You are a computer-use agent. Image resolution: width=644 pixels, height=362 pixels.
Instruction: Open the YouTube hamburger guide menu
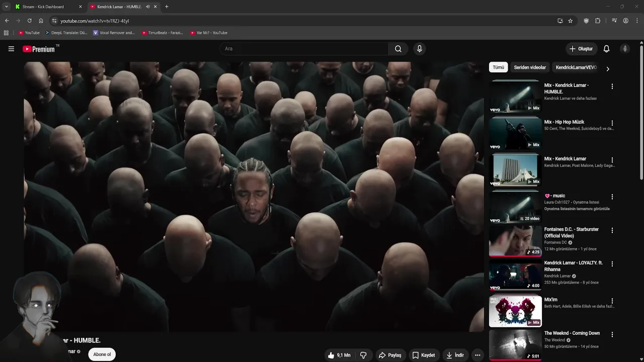point(11,49)
